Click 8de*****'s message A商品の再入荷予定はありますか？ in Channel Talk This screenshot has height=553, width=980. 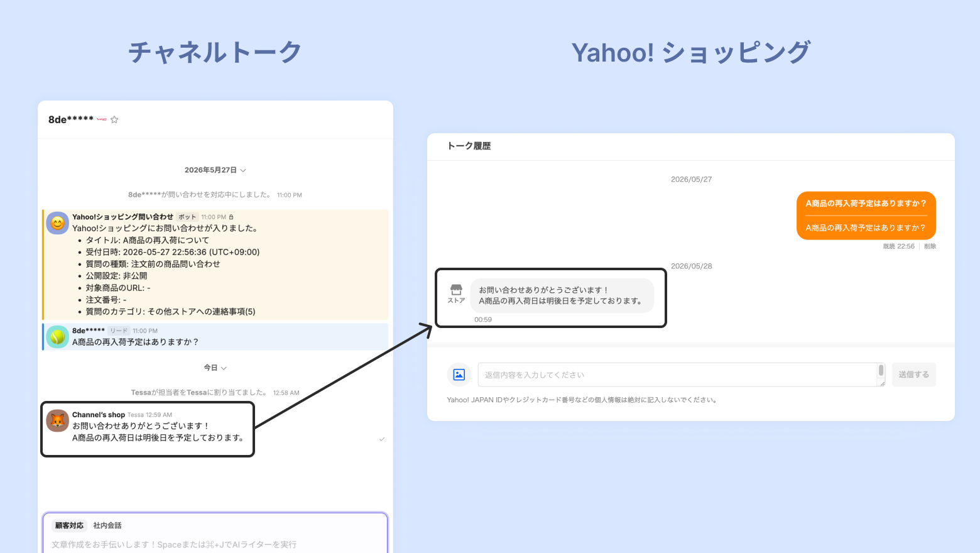tap(136, 342)
